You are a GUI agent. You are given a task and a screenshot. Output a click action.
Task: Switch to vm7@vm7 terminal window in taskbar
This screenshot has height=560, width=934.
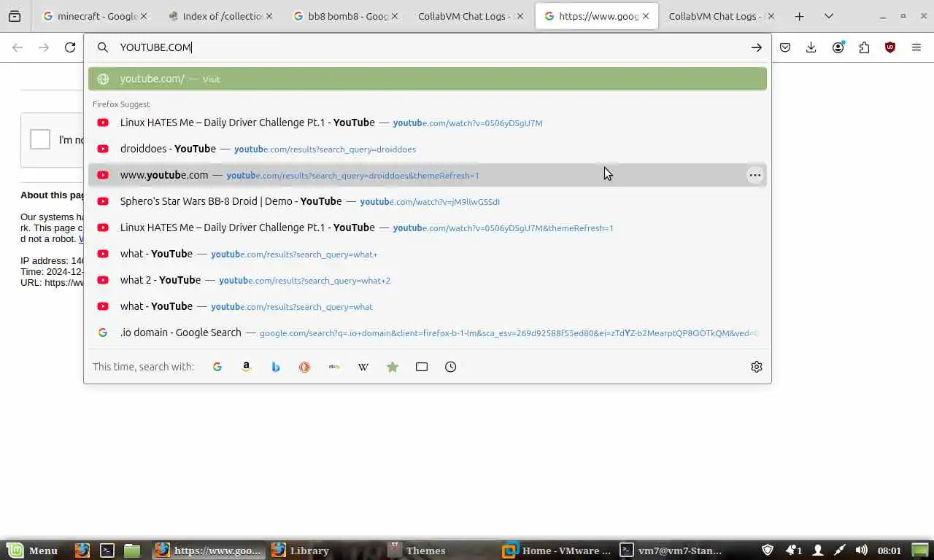(x=674, y=551)
